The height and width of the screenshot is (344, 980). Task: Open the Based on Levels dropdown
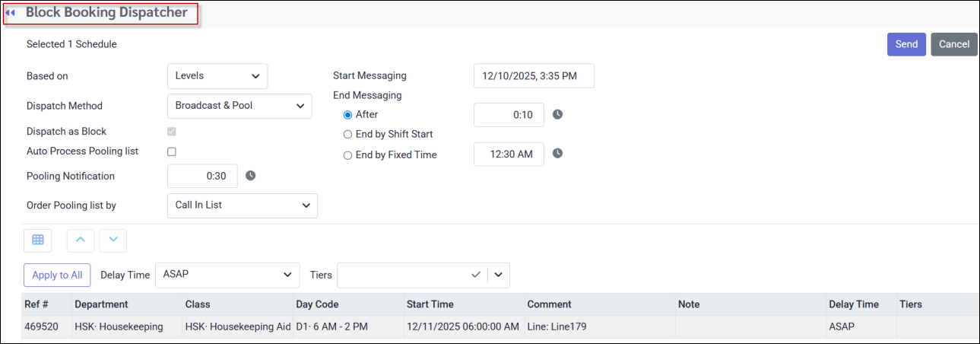pyautogui.click(x=217, y=76)
